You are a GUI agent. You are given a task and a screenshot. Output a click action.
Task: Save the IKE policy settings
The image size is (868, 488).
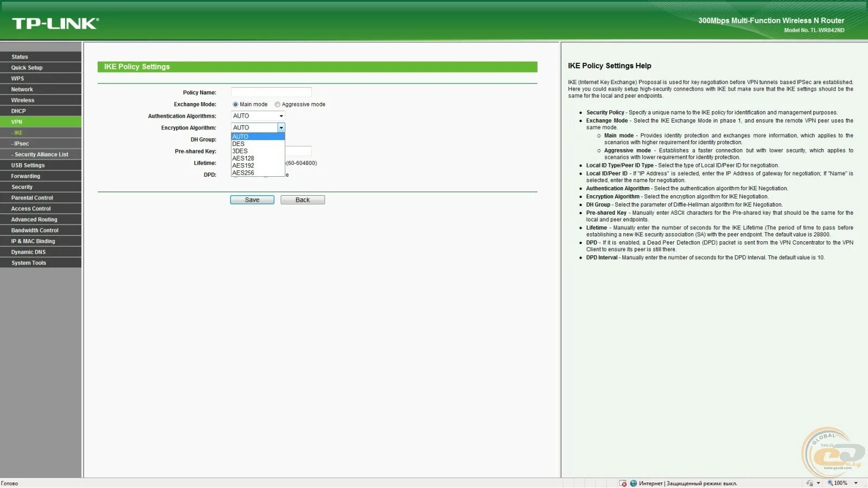(252, 200)
